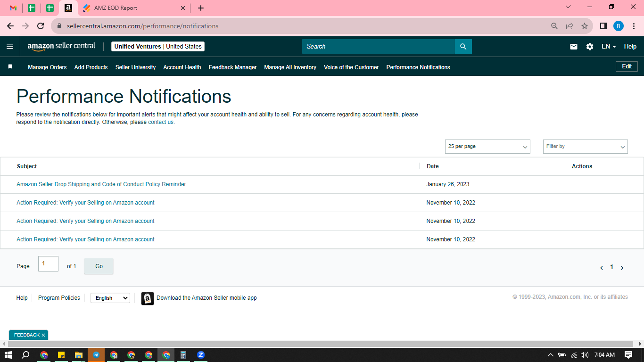Viewport: 644px width, 362px height.
Task: Open Performance Notifications menu item
Action: 418,67
